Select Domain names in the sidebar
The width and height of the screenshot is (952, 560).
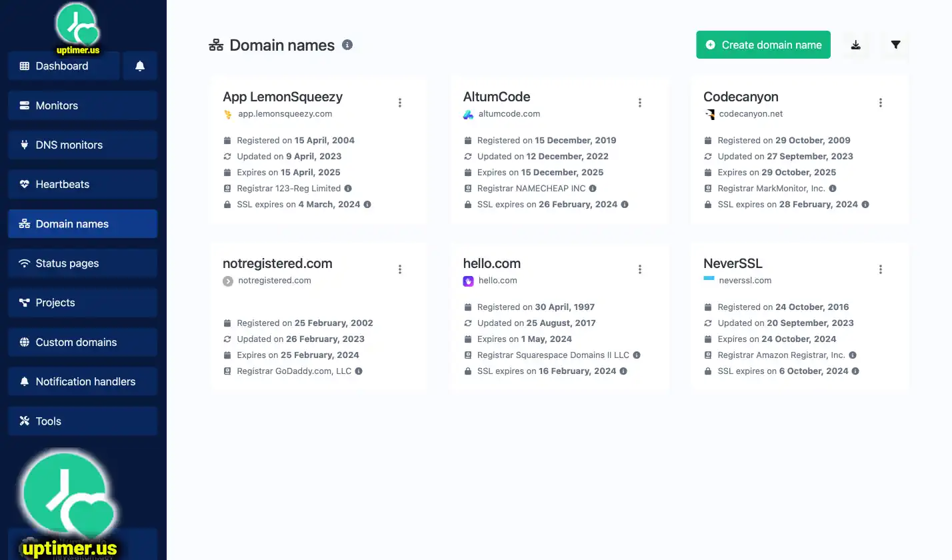[83, 224]
